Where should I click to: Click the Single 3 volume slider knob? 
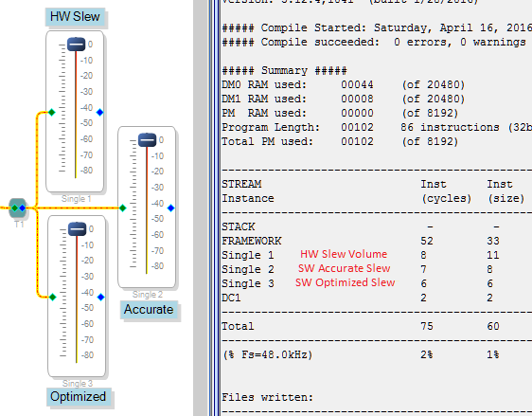pyautogui.click(x=77, y=229)
